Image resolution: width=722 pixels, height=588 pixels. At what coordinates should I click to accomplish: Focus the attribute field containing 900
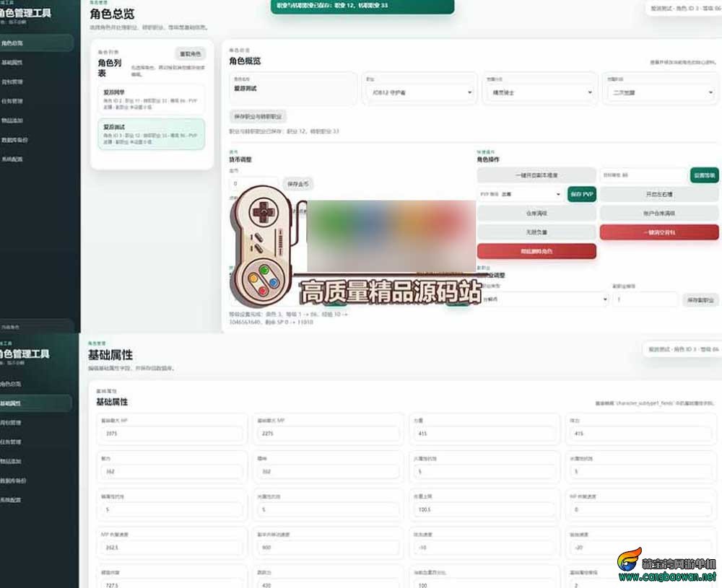[x=328, y=548]
